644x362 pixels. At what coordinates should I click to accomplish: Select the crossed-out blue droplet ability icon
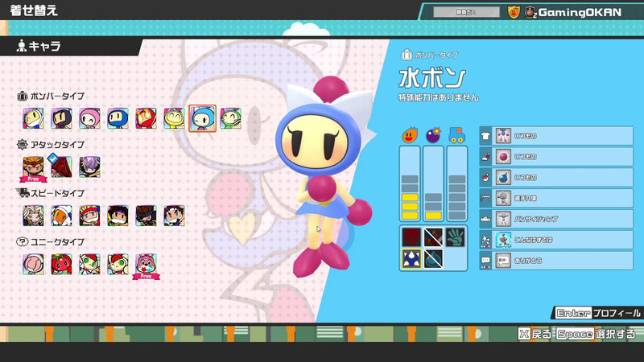pos(433,259)
